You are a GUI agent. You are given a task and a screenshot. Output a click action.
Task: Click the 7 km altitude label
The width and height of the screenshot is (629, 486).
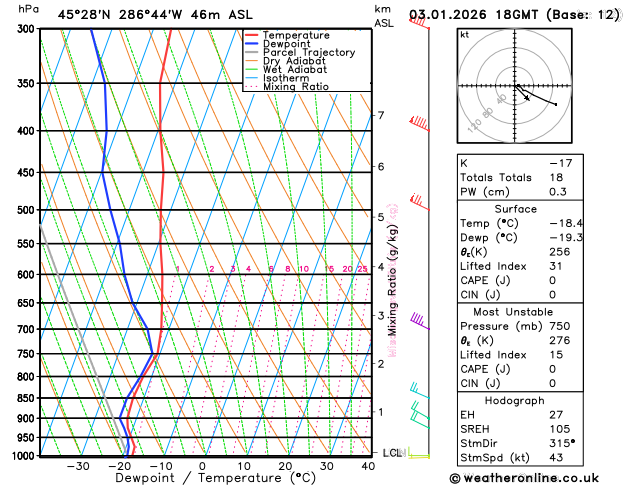coord(381,115)
